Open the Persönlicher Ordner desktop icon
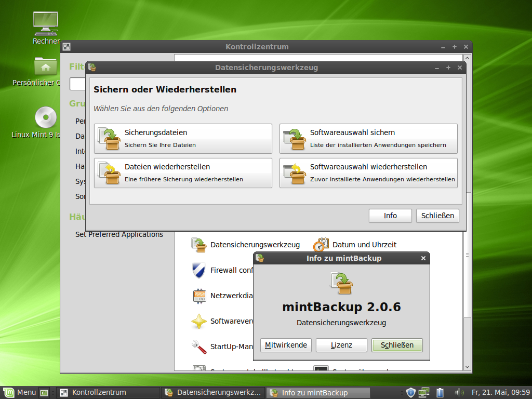Viewport: 532px width, 399px height. coord(46,66)
